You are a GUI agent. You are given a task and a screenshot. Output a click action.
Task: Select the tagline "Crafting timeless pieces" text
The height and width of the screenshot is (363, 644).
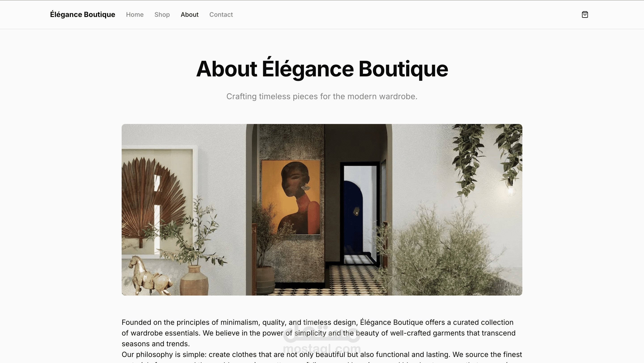(322, 97)
